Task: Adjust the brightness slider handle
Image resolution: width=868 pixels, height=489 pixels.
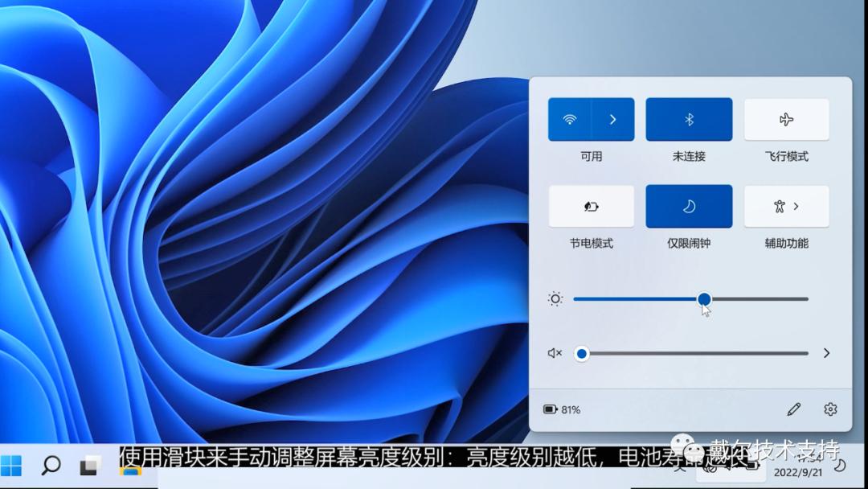Action: [704, 298]
